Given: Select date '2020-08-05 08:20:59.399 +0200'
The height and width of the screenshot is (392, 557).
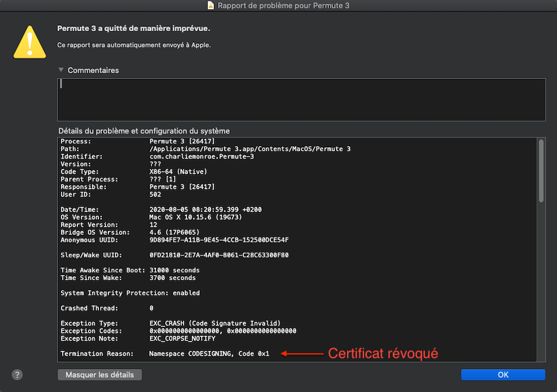Looking at the screenshot, I should (x=205, y=210).
